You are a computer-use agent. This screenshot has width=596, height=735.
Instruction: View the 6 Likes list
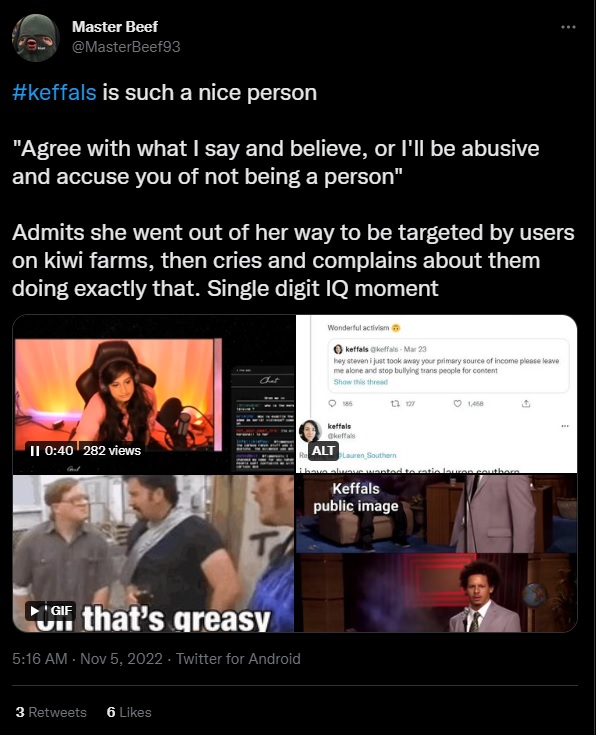(129, 712)
